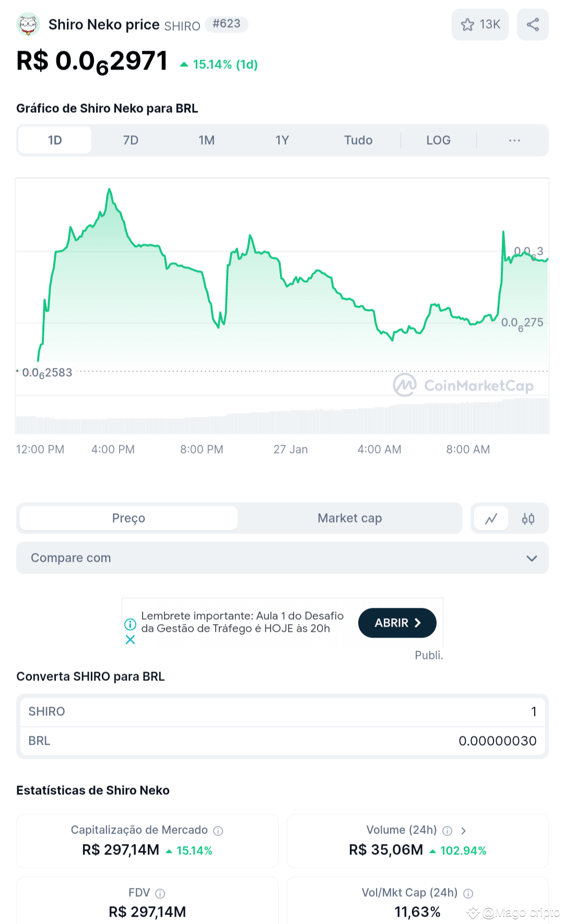The height and width of the screenshot is (924, 564).
Task: Click the ABRIR ad button
Action: click(x=397, y=622)
